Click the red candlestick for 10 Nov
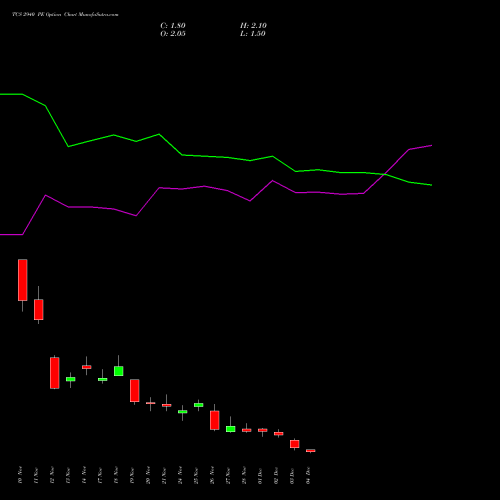500x500 pixels. (x=23, y=280)
